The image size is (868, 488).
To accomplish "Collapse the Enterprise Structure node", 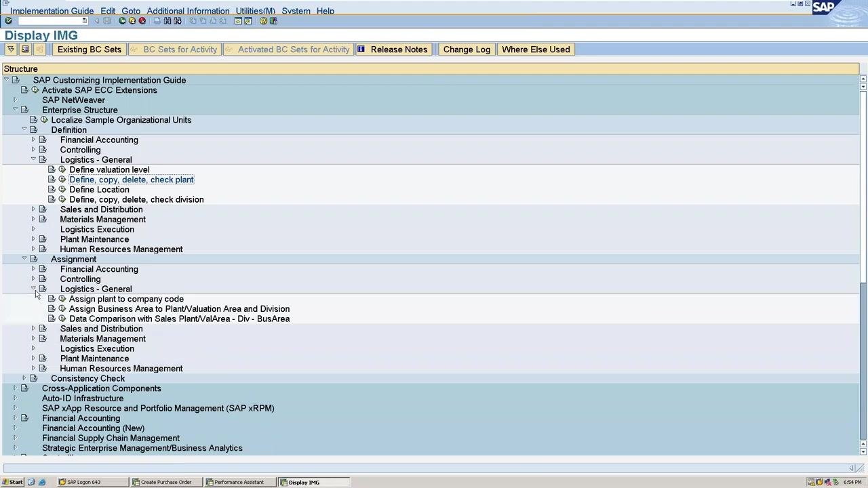I will (15, 110).
